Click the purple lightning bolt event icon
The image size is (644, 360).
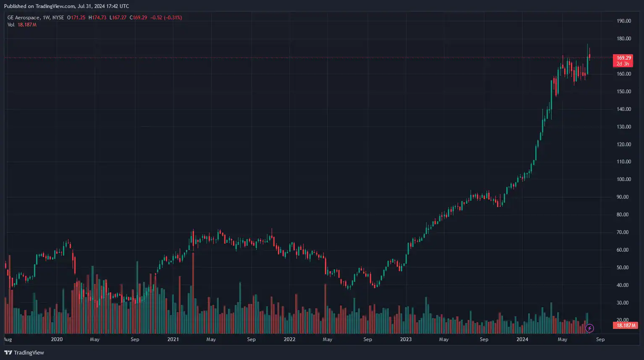click(589, 328)
